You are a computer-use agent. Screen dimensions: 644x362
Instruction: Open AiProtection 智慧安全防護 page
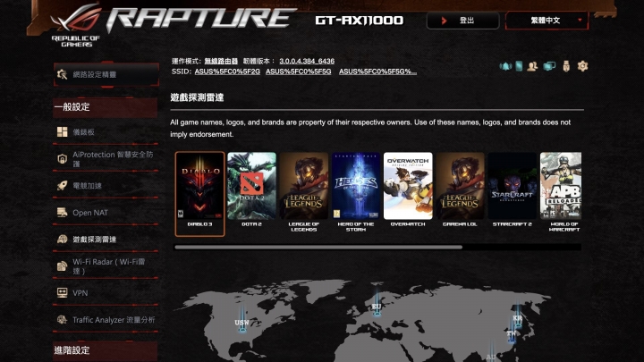point(106,159)
